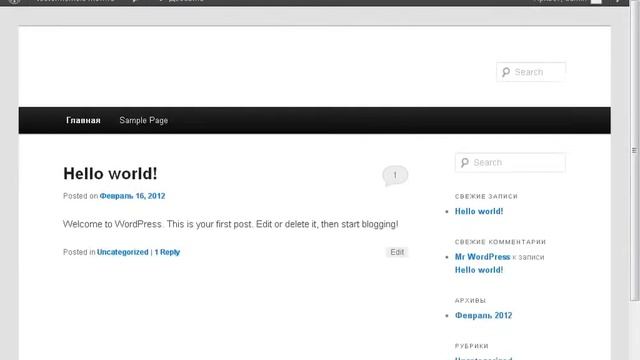Open the 1 Reply link
The image size is (640, 360).
[167, 252]
